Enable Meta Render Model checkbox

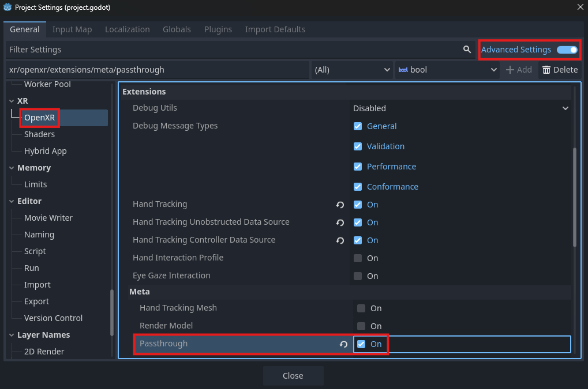pyautogui.click(x=361, y=326)
